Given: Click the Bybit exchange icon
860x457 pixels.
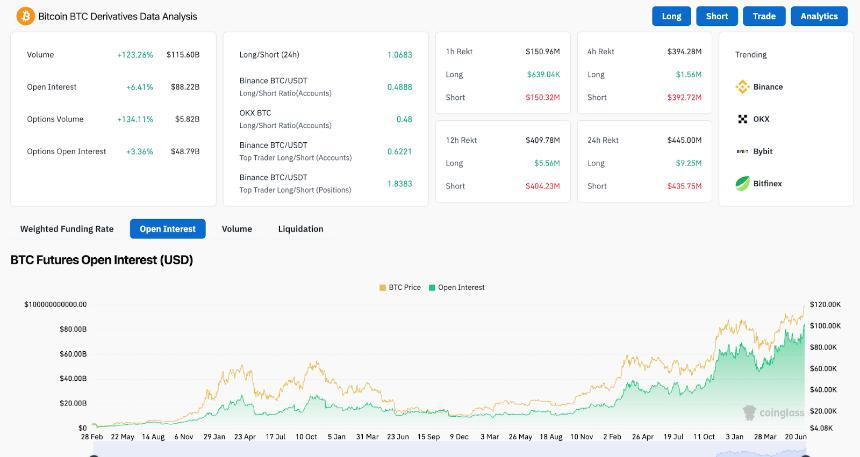Looking at the screenshot, I should point(743,151).
